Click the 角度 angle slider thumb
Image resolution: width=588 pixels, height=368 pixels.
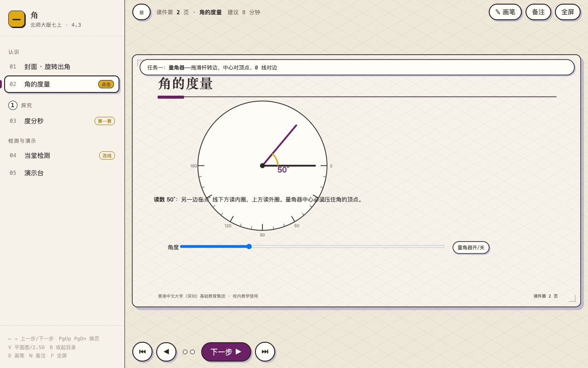pyautogui.click(x=249, y=247)
